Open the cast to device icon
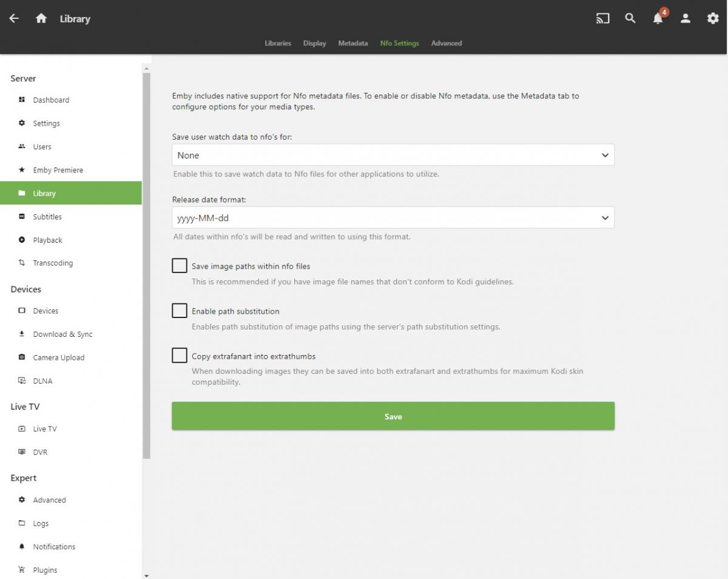This screenshot has height=579, width=728. [x=602, y=18]
